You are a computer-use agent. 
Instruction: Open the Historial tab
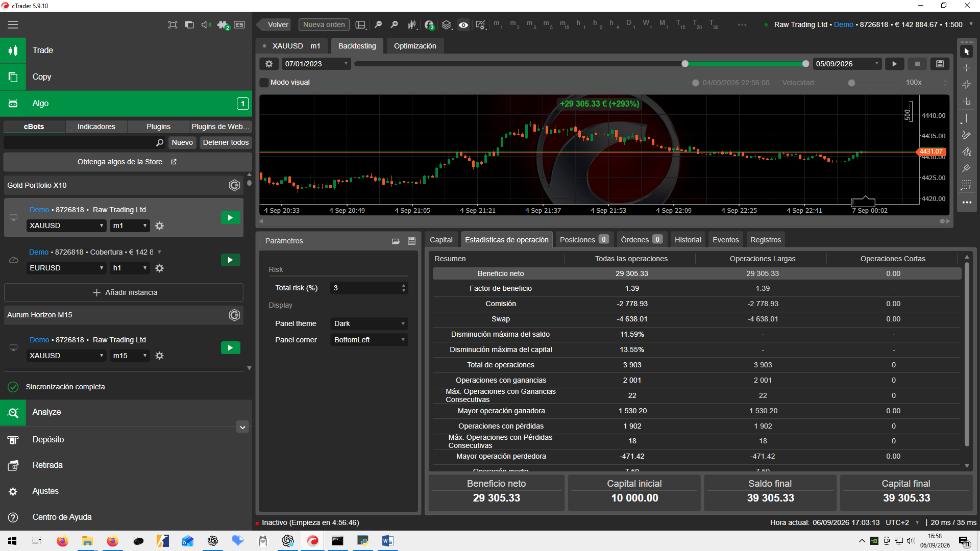[x=688, y=240]
